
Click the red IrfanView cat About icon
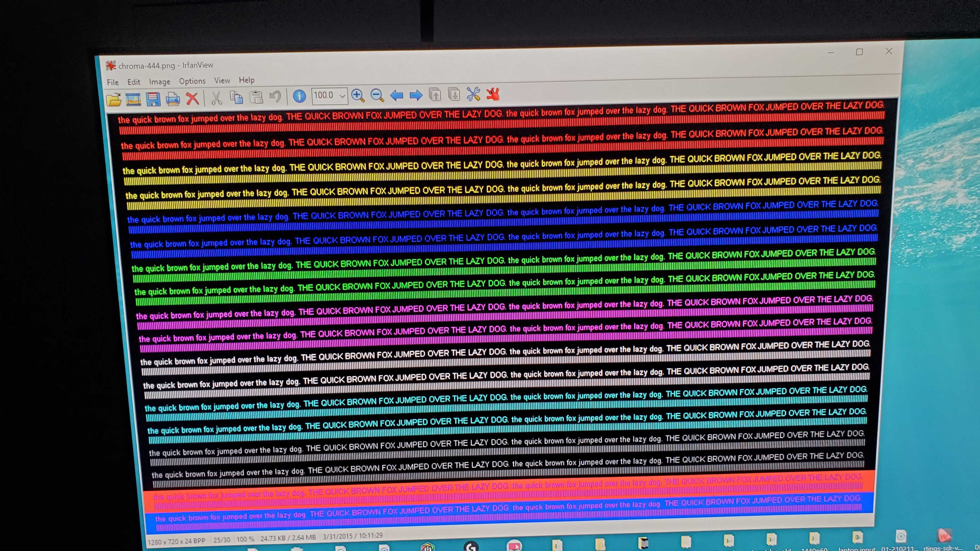(493, 94)
